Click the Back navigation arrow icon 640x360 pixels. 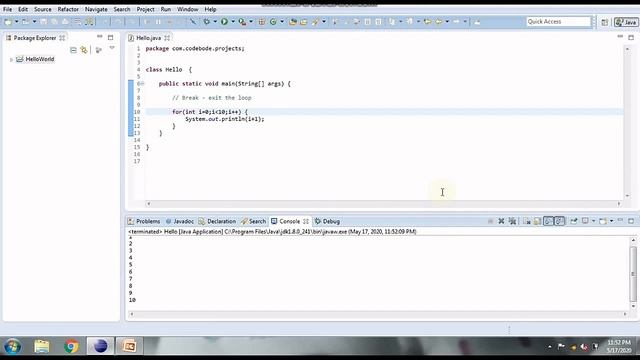pos(438,22)
